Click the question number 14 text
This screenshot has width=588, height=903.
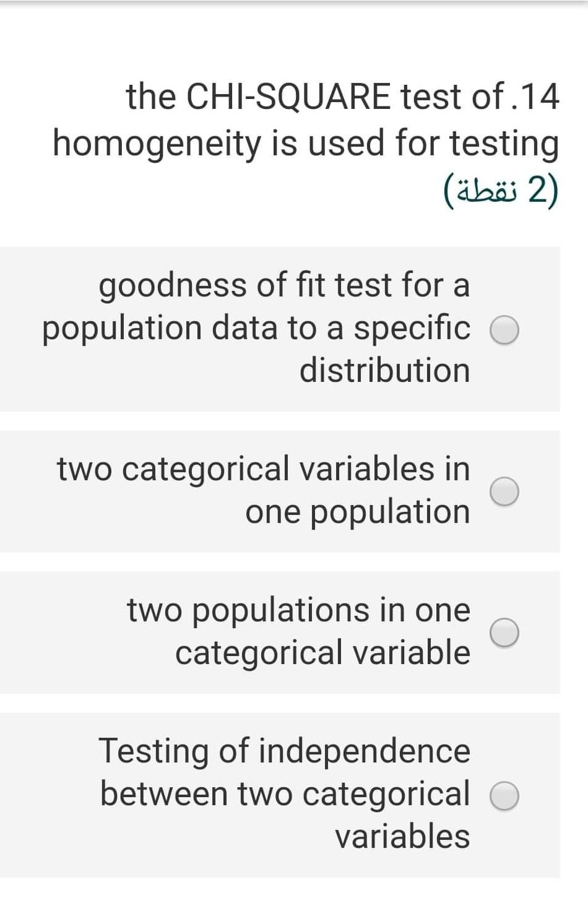pyautogui.click(x=539, y=95)
